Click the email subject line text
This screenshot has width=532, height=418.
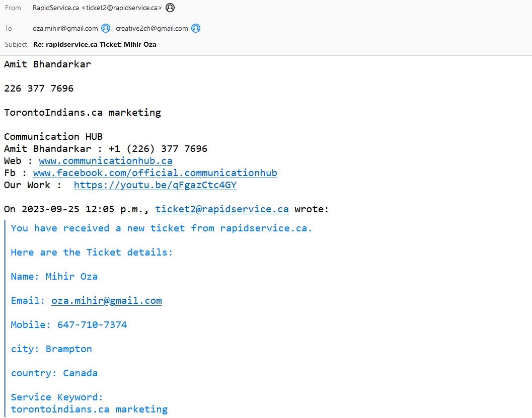95,44
